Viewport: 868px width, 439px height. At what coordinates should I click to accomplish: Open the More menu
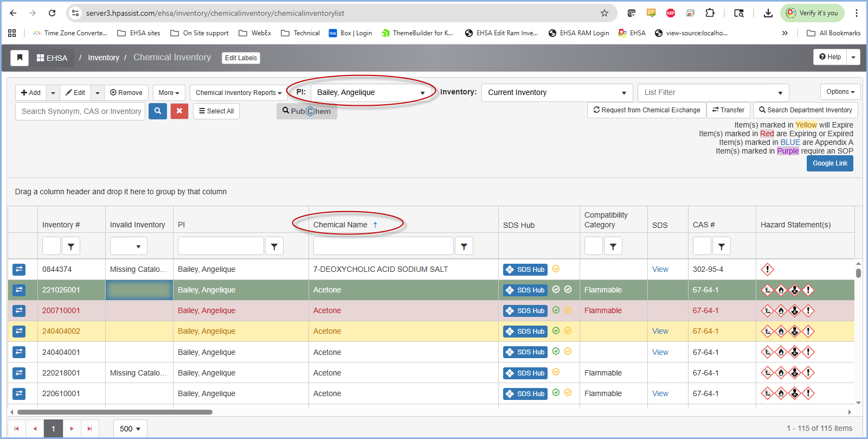click(169, 93)
